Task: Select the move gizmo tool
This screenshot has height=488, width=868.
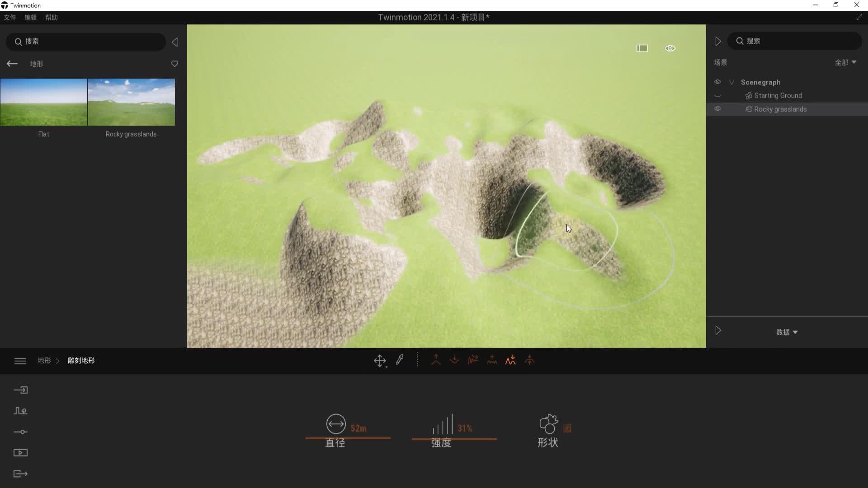Action: pyautogui.click(x=379, y=361)
